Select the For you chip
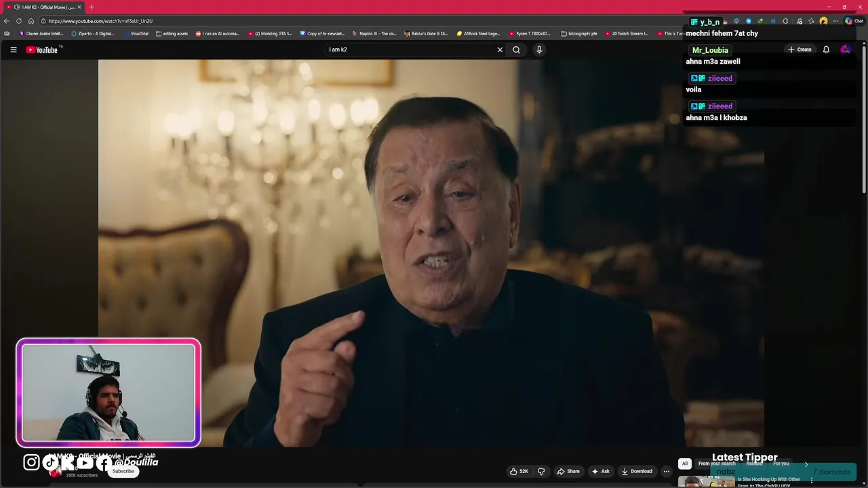The height and width of the screenshot is (488, 868). click(x=781, y=464)
